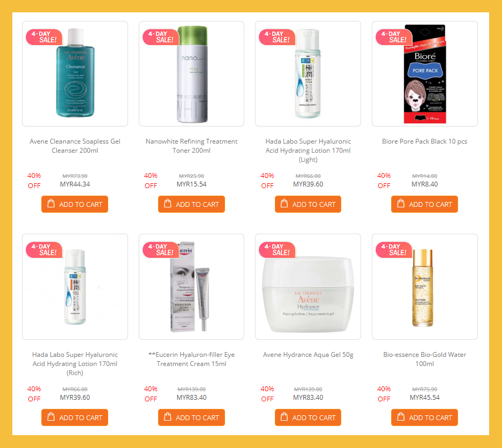Add Avene Hydrance Aqua Gel to cart
502x448 pixels.
click(x=308, y=417)
